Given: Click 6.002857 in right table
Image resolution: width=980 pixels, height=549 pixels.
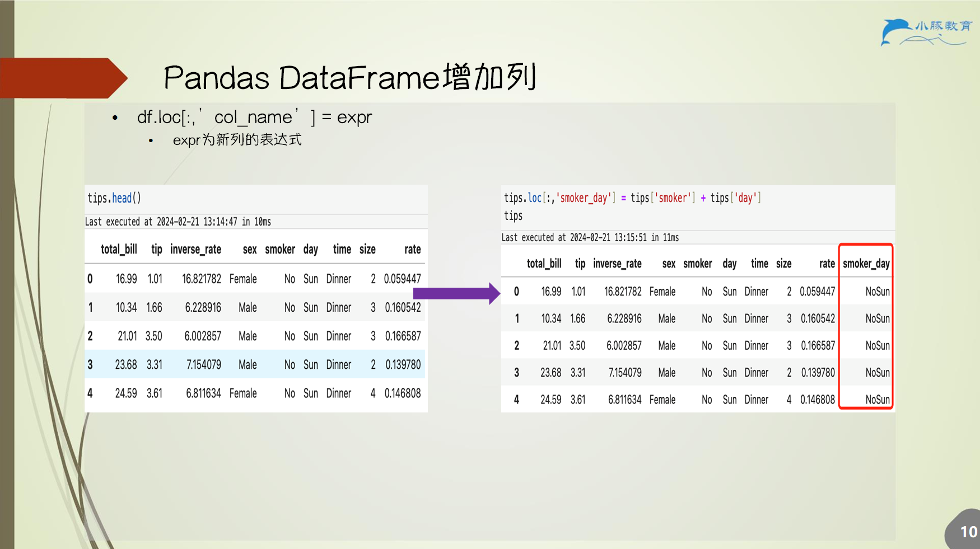Looking at the screenshot, I should 624,345.
